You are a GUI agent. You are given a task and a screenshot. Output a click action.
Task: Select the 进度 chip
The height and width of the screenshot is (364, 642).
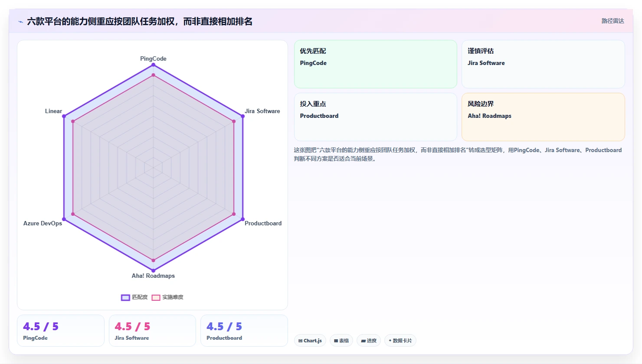(x=369, y=341)
